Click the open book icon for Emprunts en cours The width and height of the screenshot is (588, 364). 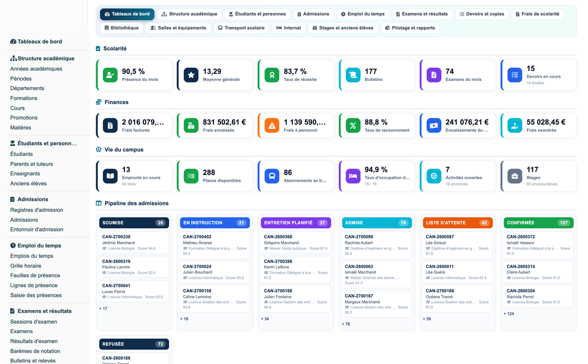(x=110, y=176)
